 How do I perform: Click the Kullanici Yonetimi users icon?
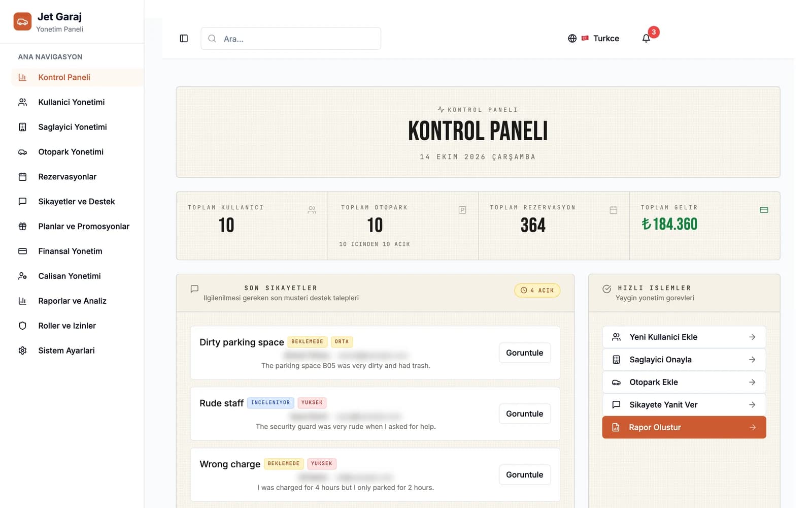(x=22, y=102)
